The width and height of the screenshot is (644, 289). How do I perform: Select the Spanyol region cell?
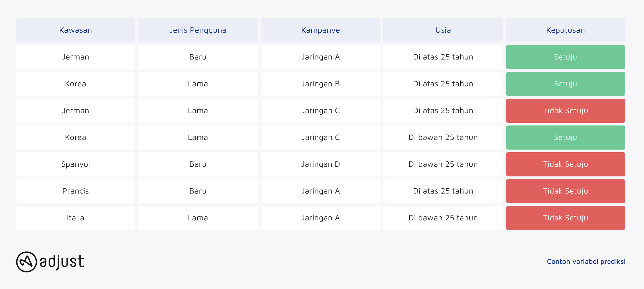(x=76, y=164)
